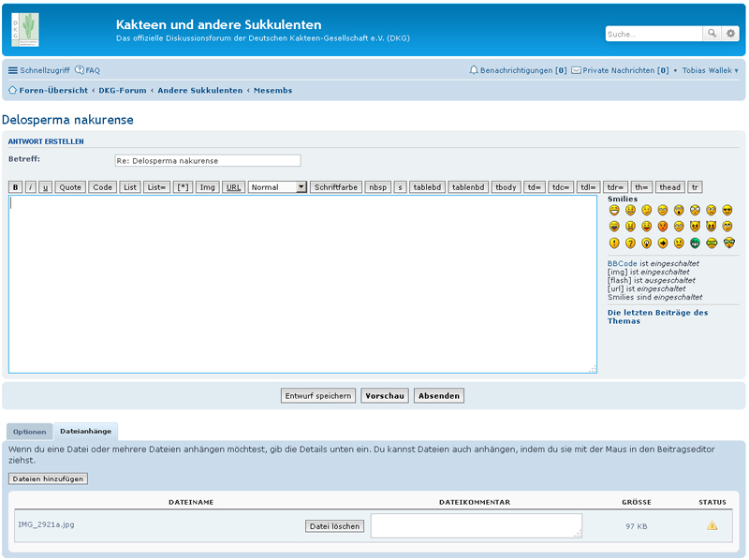The image size is (749, 560).
Task: Insert the green grinning smiley
Action: point(695,243)
